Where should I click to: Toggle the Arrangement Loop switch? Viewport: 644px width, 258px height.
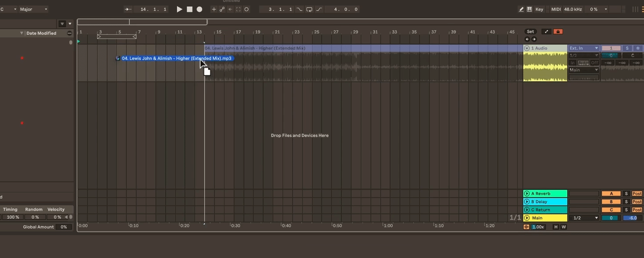coord(309,9)
